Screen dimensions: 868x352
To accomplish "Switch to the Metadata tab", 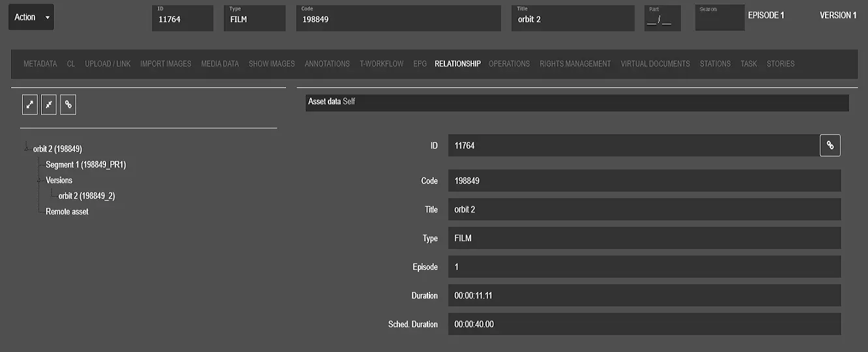I will click(x=40, y=64).
